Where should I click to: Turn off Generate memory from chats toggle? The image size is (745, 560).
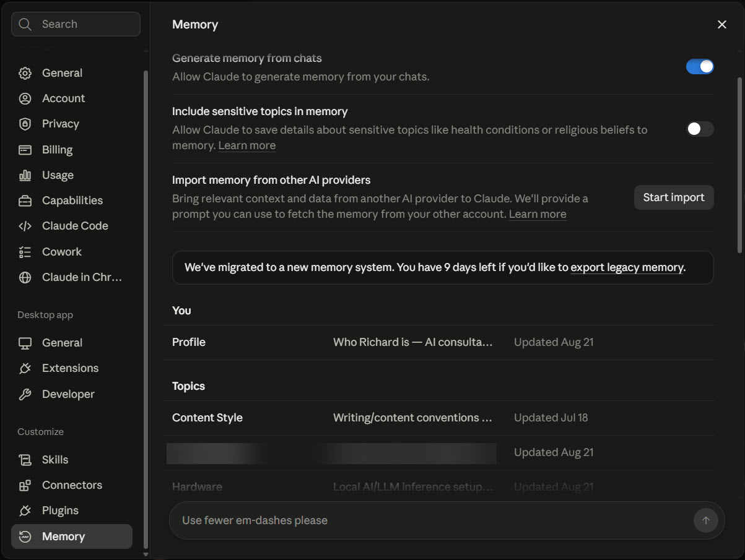[x=700, y=67]
